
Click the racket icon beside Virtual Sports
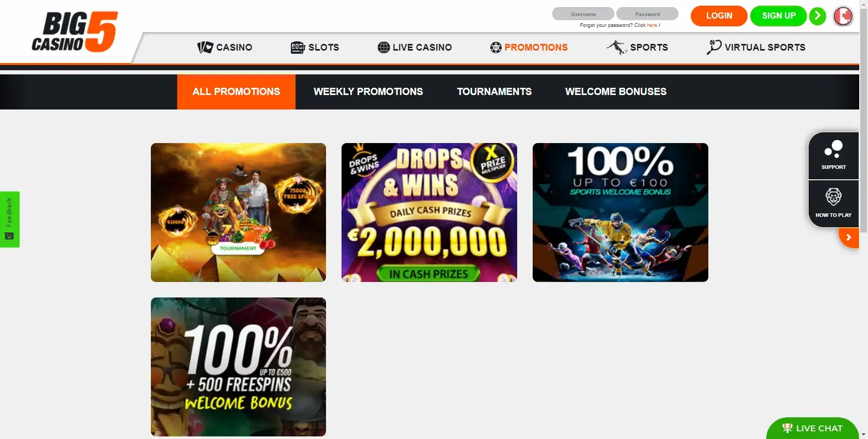(x=714, y=47)
